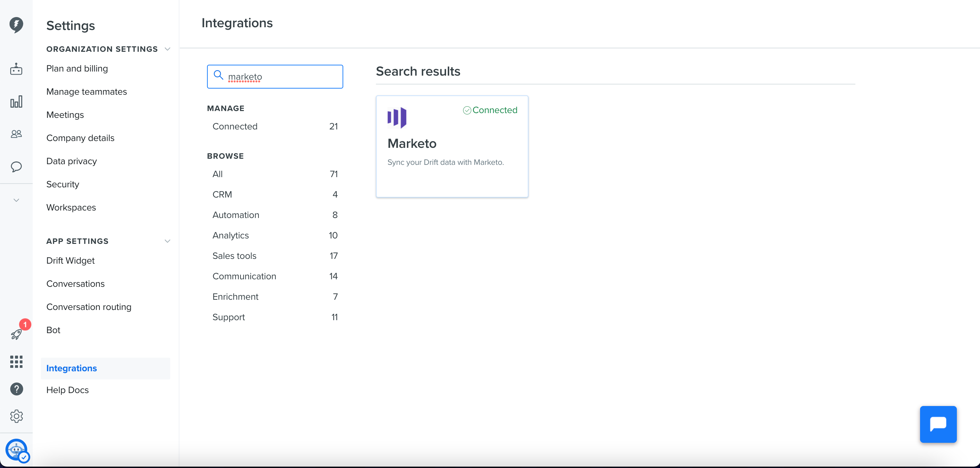Open the contacts people icon
The image size is (980, 468).
click(x=16, y=134)
